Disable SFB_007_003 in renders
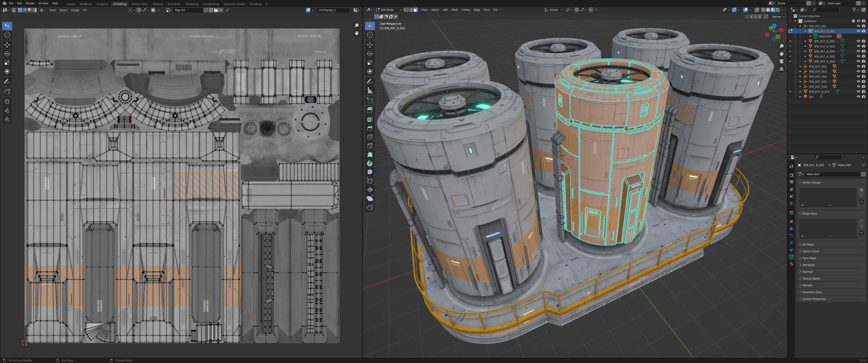868x363 pixels. pyautogui.click(x=863, y=71)
